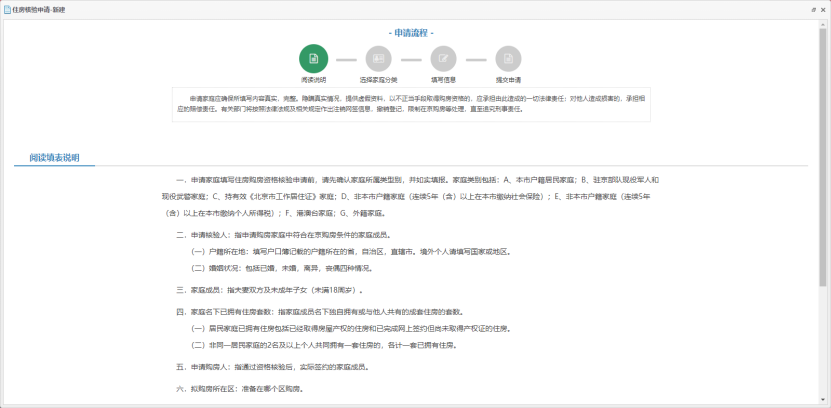Click the restore window icon at top right
Screen dimensions: 831x408
[812, 8]
